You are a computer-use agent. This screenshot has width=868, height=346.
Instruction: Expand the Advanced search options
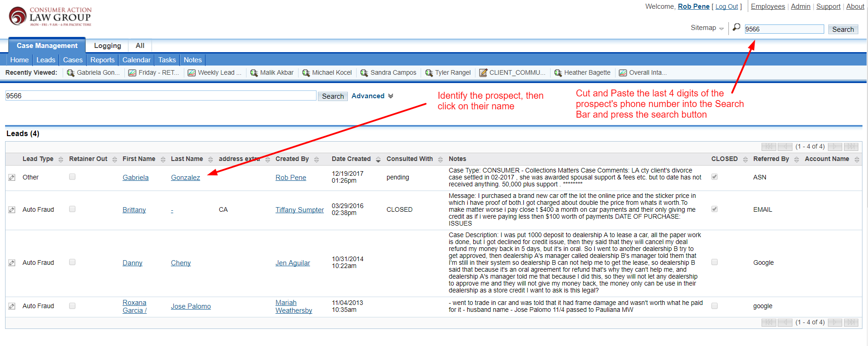372,96
